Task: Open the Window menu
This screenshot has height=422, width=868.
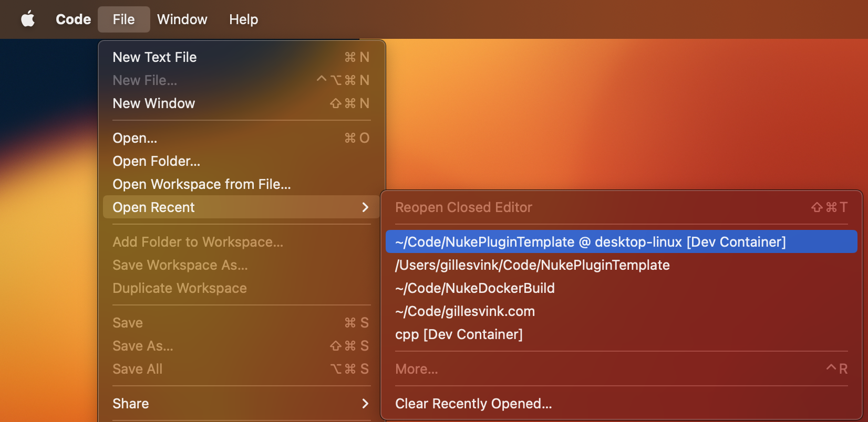Action: 182,19
